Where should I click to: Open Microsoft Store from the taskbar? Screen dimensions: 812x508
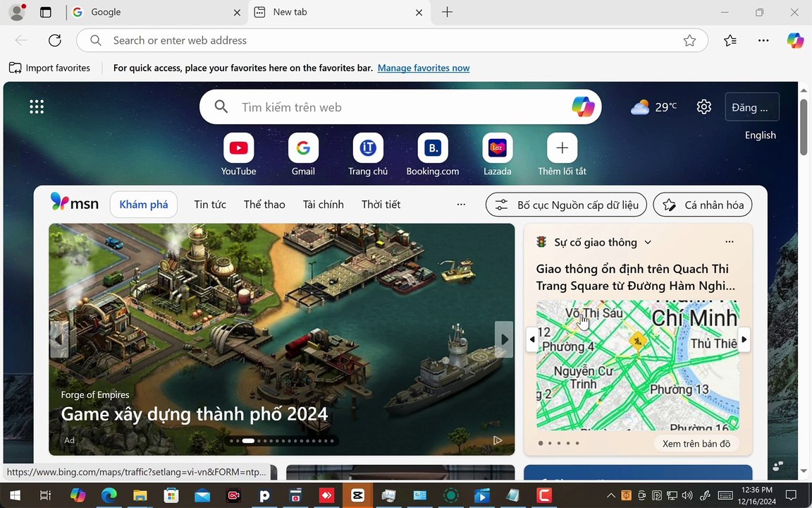(171, 495)
